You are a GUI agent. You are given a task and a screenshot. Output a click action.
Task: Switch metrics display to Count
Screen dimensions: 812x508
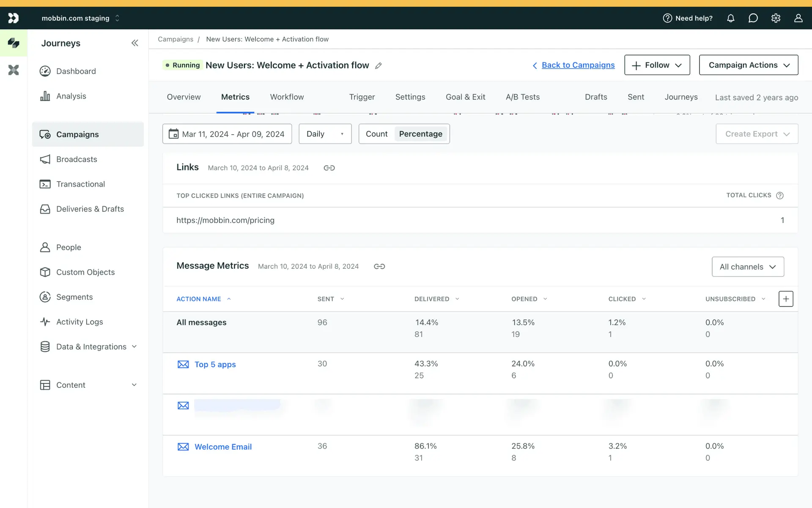click(376, 134)
